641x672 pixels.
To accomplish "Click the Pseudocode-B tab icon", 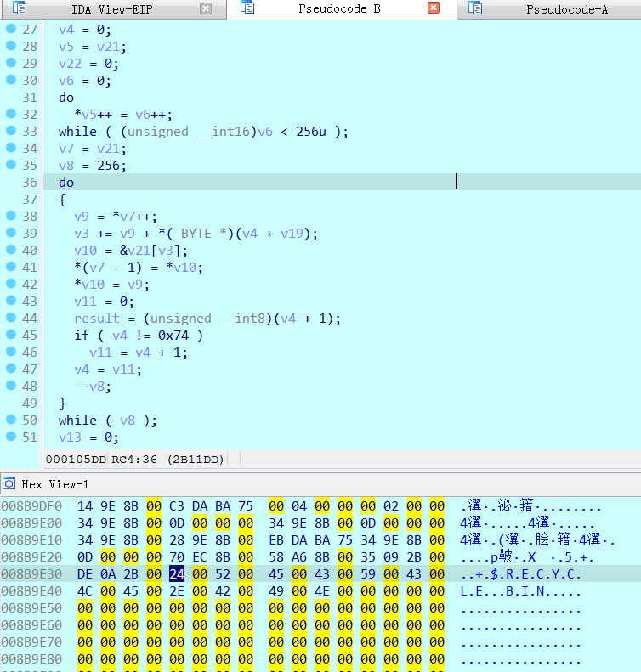I will (247, 8).
